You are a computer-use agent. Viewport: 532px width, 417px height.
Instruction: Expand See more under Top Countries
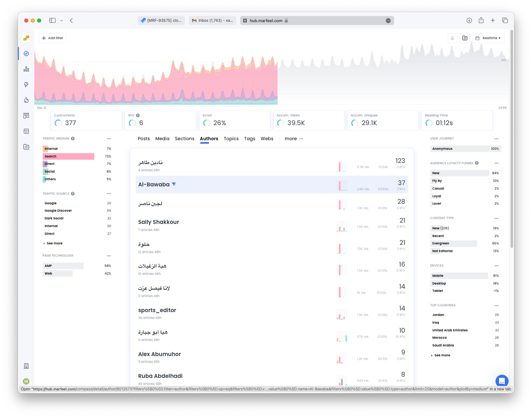pyautogui.click(x=441, y=355)
